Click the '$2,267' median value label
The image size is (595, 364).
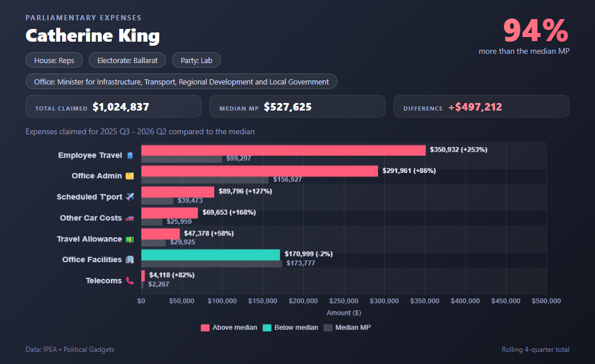[159, 284]
